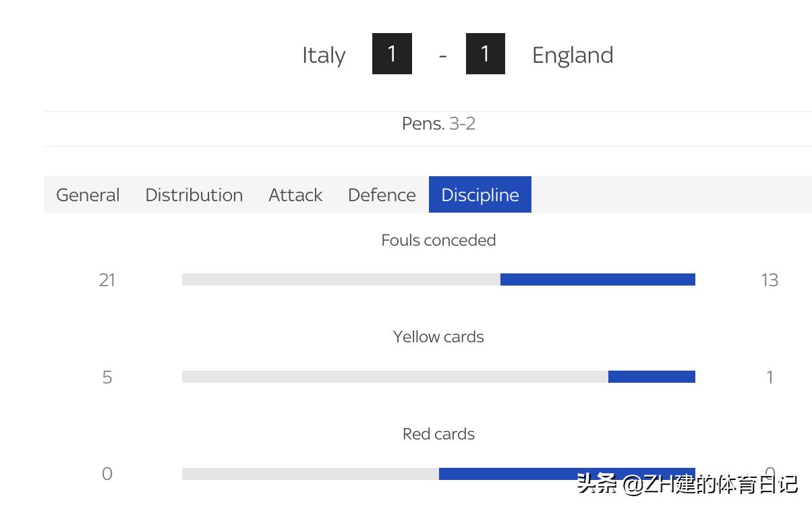Viewport: 812px width, 509px height.
Task: Click the active Discipline tab
Action: tap(480, 195)
